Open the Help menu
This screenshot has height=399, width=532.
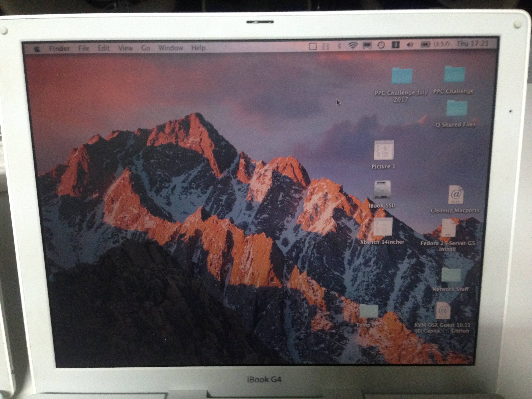click(198, 48)
